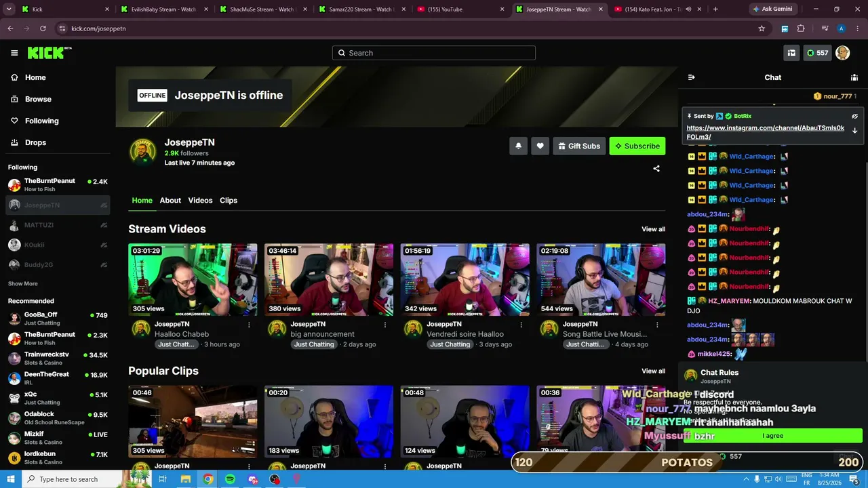868x488 pixels.
Task: Open Drops in the sidebar
Action: click(x=58, y=142)
